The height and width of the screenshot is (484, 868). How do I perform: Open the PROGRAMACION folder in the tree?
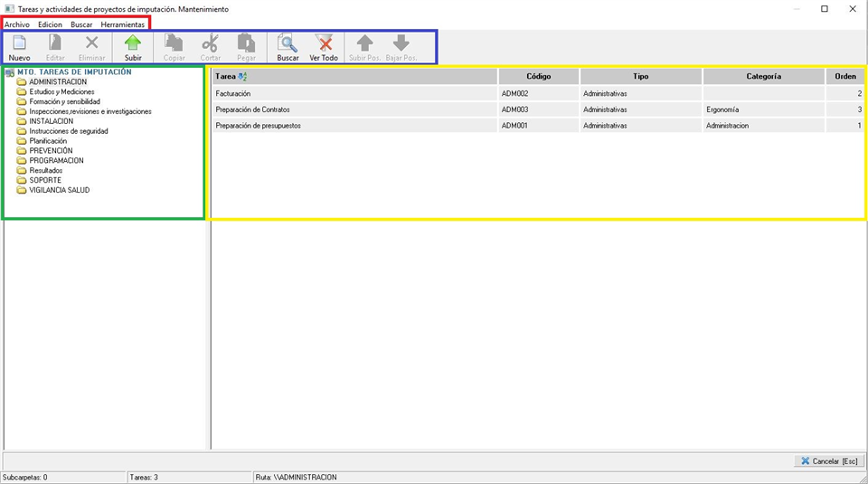[x=56, y=161]
